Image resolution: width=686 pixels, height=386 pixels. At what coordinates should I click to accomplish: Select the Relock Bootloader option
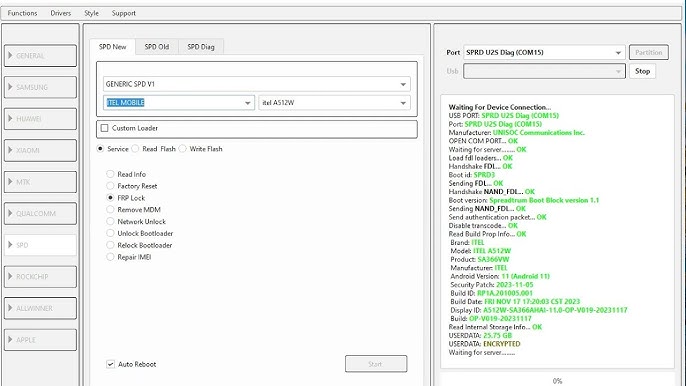click(x=110, y=245)
